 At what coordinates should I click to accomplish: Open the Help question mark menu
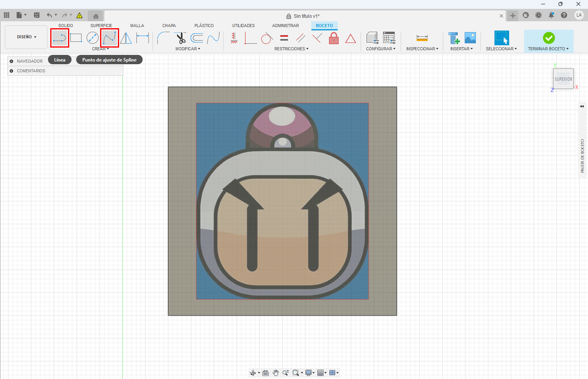tap(564, 15)
